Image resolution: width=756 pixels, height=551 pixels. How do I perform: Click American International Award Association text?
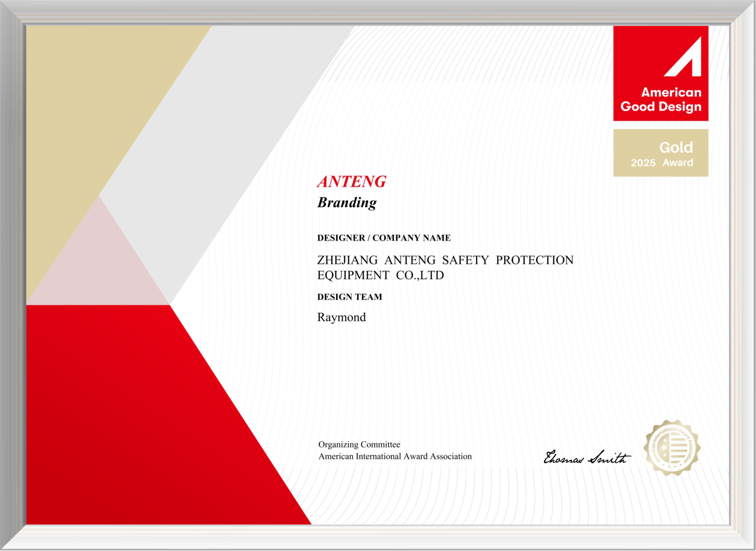click(x=395, y=456)
